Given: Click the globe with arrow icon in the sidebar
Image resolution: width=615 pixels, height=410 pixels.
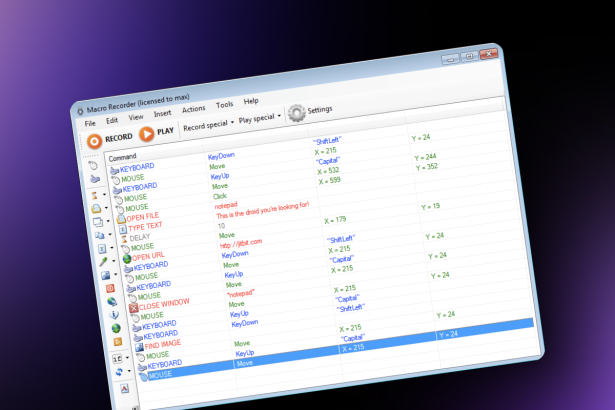Looking at the screenshot, I should [112, 302].
